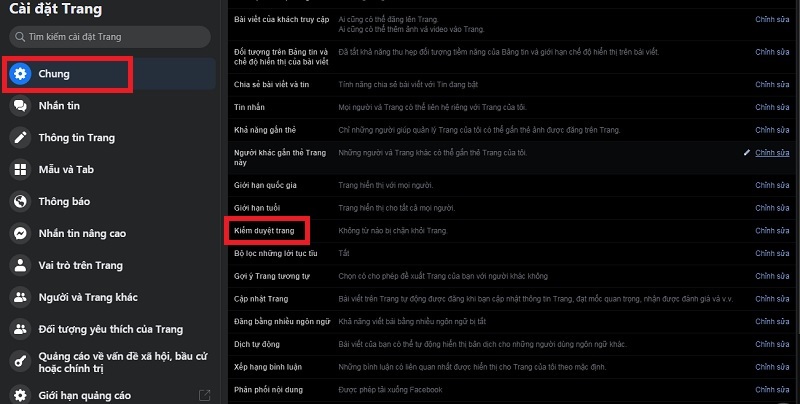Open the Người và Trang khác section

88,297
